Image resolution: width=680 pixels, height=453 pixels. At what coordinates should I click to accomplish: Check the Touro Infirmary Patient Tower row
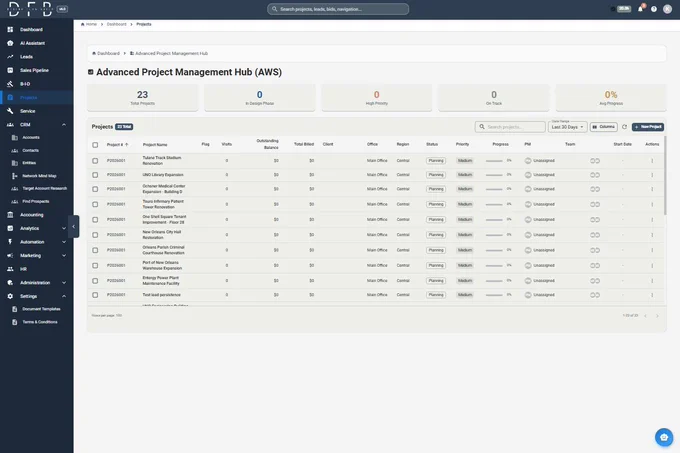click(x=95, y=204)
